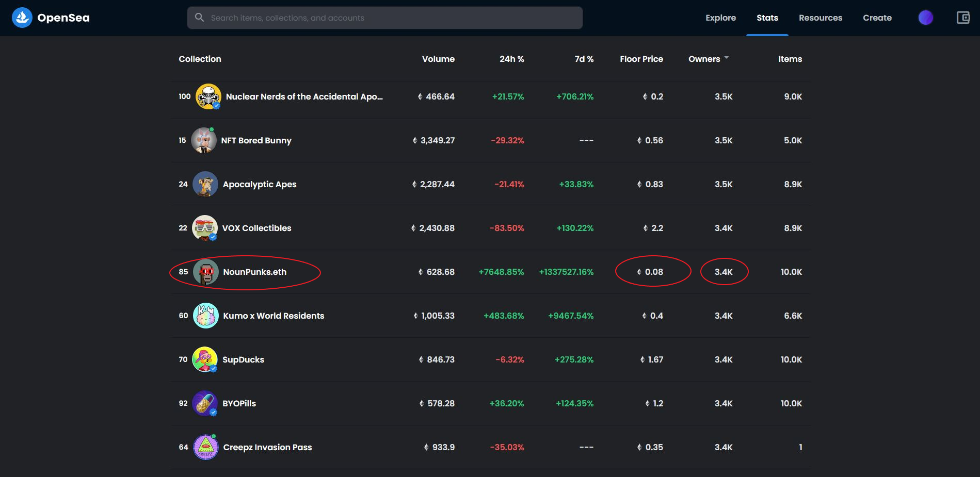Focus the search items and collections field
This screenshot has width=980, height=477.
click(385, 18)
